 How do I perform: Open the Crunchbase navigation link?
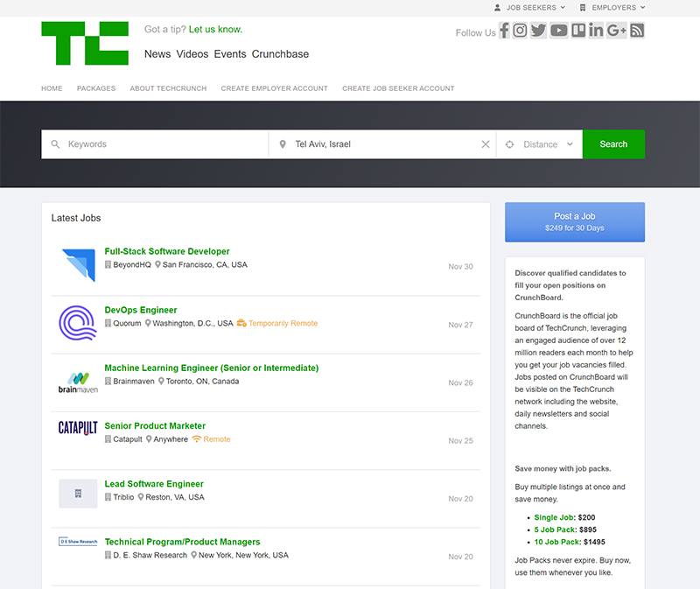[280, 54]
